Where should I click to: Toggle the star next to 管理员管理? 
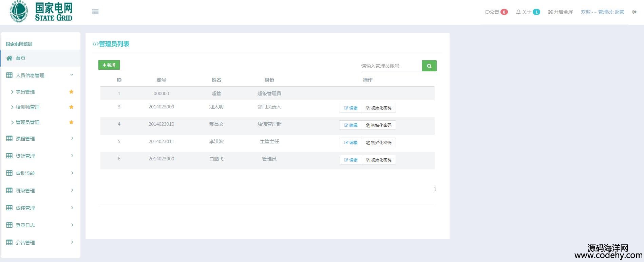tap(71, 122)
